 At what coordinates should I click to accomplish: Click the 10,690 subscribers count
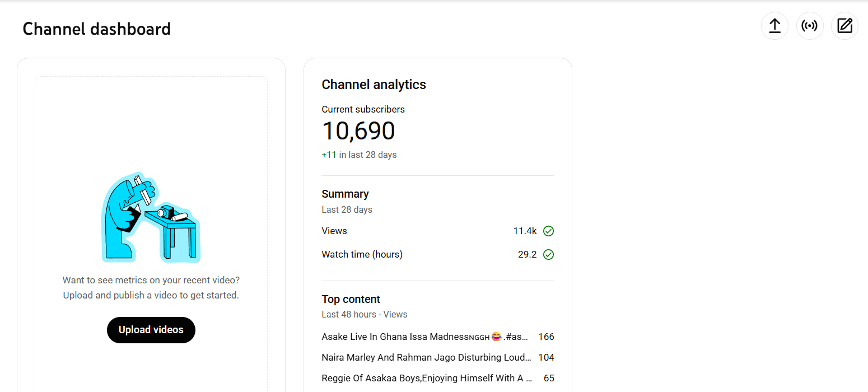coord(358,131)
